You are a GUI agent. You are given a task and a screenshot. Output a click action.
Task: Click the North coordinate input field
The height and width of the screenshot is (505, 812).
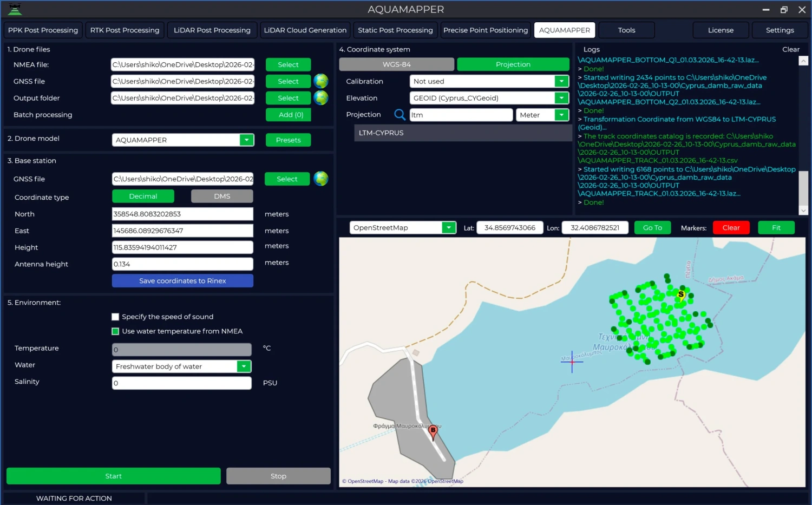pos(182,214)
